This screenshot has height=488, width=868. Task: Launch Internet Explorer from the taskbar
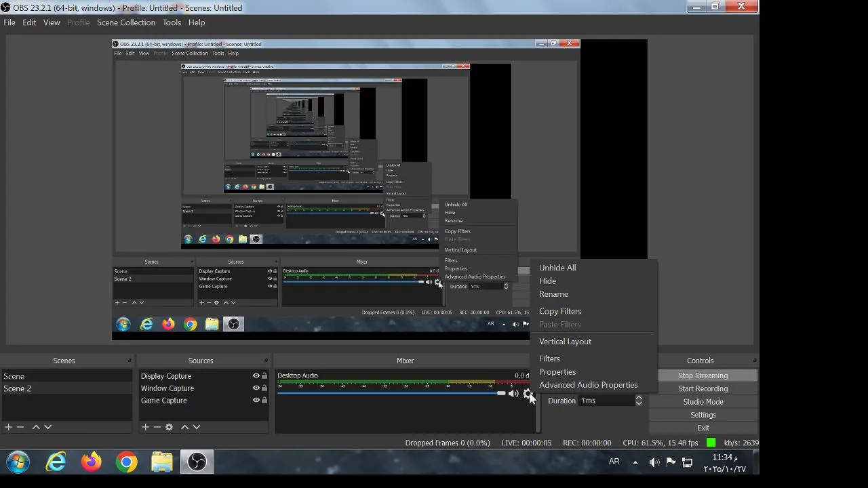pos(56,462)
